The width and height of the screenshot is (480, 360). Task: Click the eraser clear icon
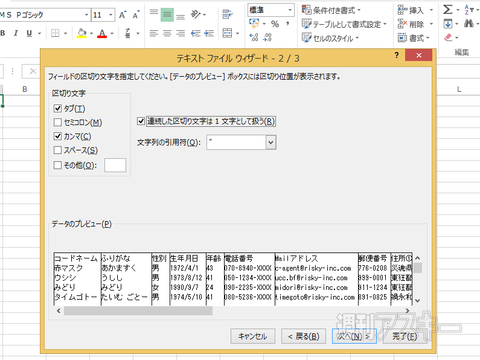[x=448, y=37]
